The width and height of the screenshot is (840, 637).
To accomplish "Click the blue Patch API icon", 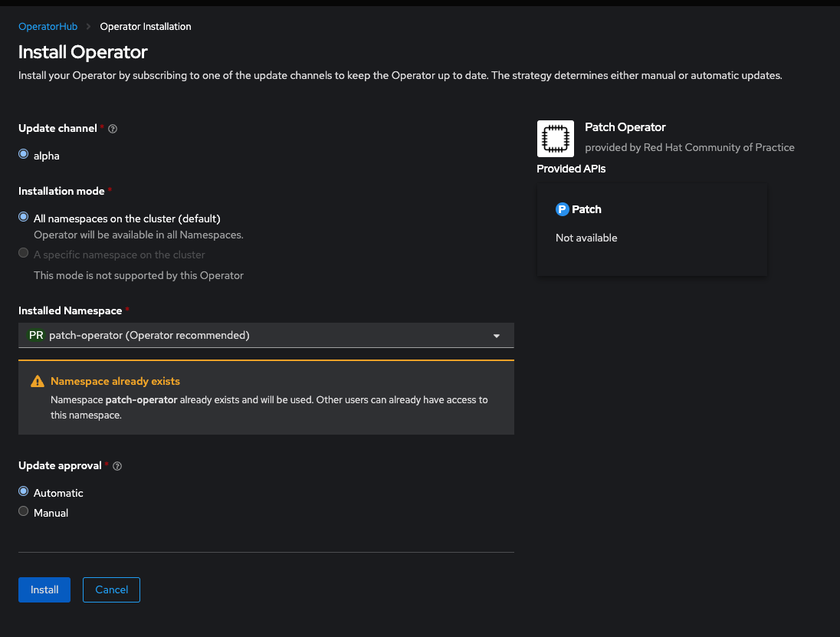I will tap(563, 209).
